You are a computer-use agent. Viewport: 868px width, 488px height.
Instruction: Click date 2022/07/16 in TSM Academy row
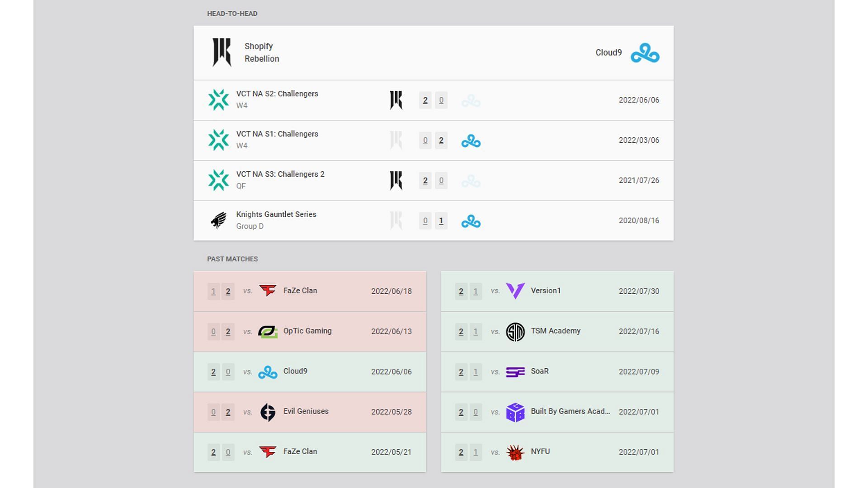pos(639,331)
